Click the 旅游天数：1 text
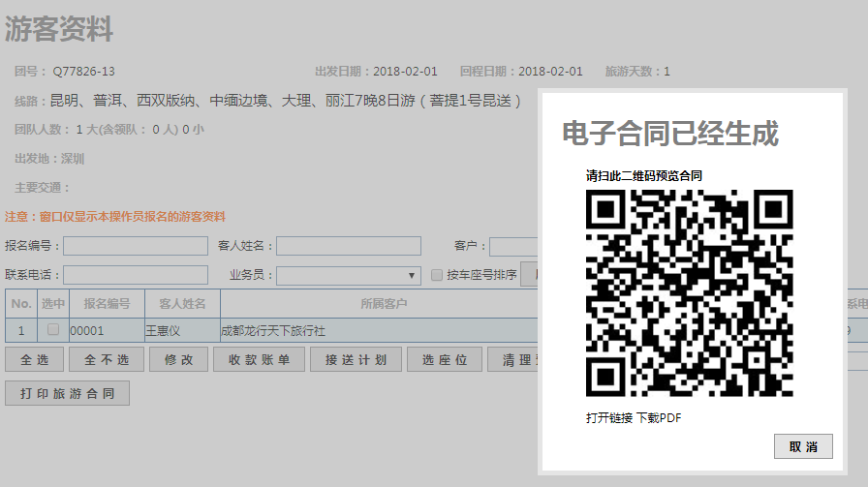 click(x=637, y=72)
